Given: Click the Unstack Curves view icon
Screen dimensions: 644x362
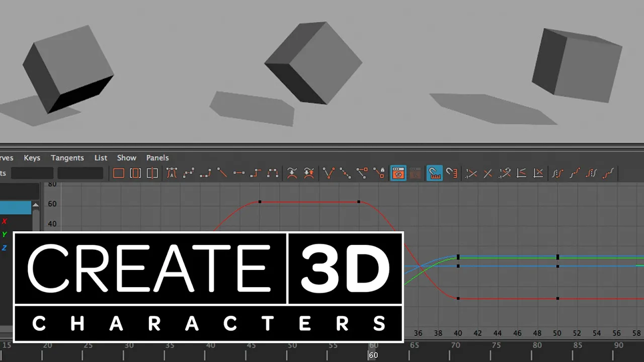Looking at the screenshot, I should tap(538, 173).
